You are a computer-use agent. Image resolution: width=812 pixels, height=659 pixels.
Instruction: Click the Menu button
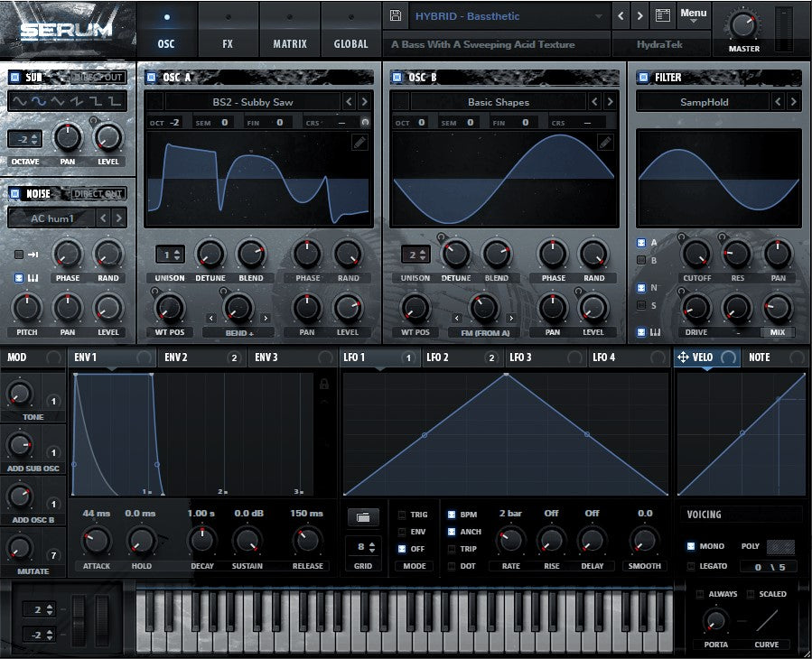coord(693,14)
